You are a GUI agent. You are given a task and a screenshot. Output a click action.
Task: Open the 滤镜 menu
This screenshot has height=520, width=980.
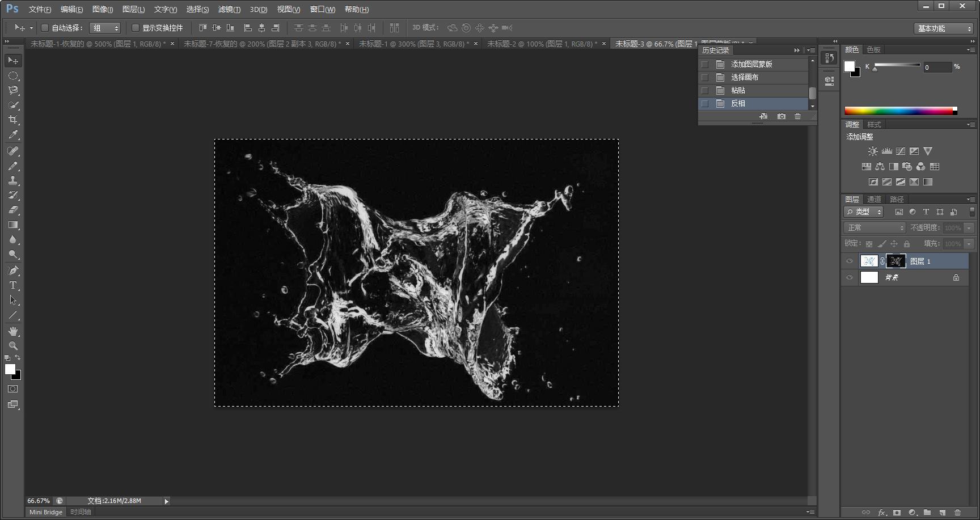coord(229,9)
